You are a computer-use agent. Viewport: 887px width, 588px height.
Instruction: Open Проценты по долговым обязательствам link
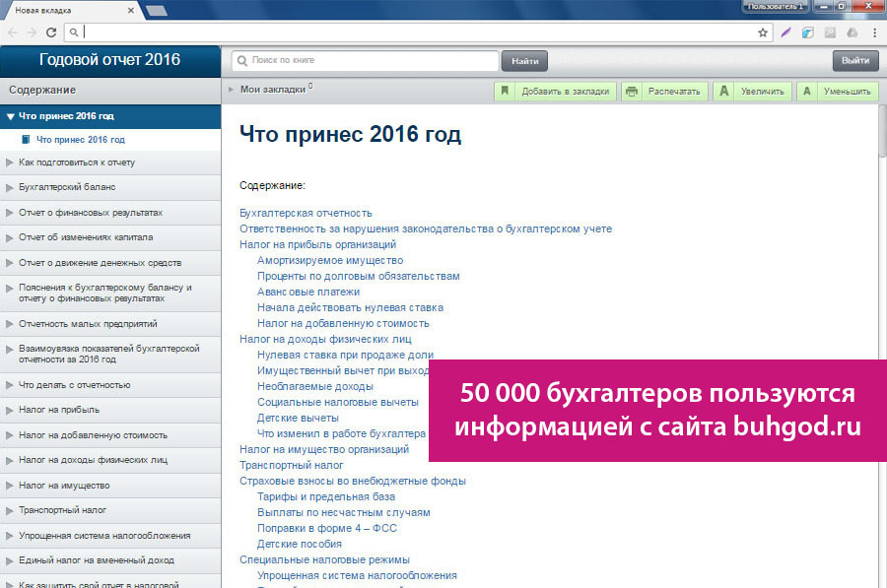pyautogui.click(x=358, y=277)
